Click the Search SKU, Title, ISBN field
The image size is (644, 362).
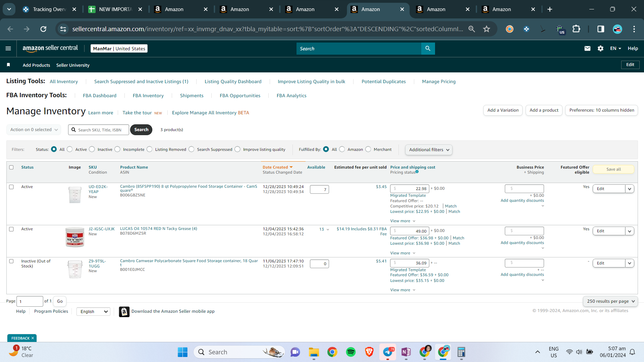[99, 130]
